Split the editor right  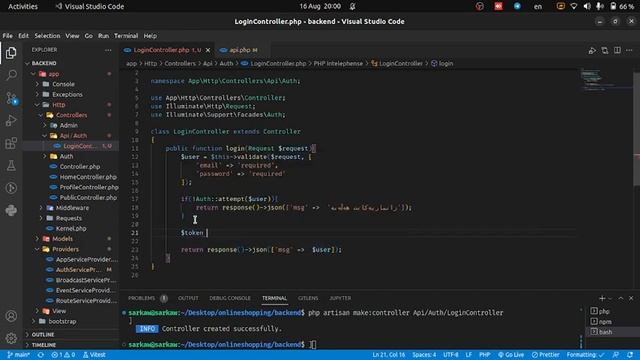[617, 50]
